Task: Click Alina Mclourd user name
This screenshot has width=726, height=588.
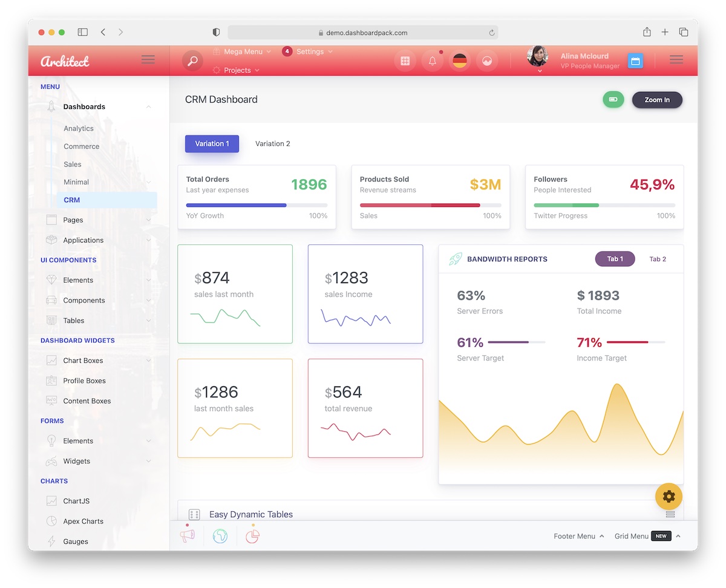Action: click(x=584, y=56)
